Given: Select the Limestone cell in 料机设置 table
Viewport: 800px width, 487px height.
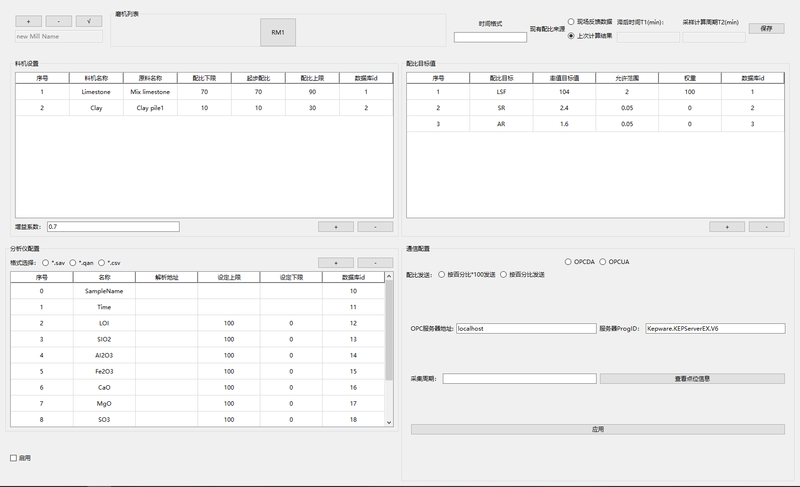Looking at the screenshot, I should click(96, 92).
